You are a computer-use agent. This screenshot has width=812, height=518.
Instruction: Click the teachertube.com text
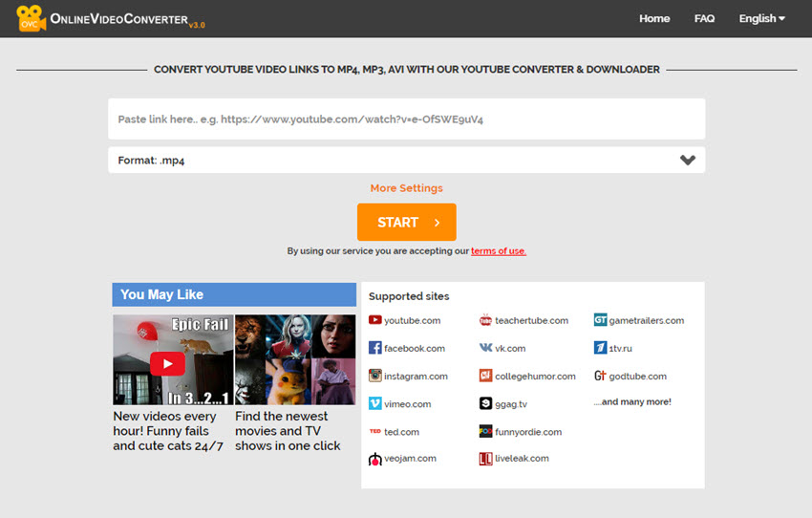[531, 320]
